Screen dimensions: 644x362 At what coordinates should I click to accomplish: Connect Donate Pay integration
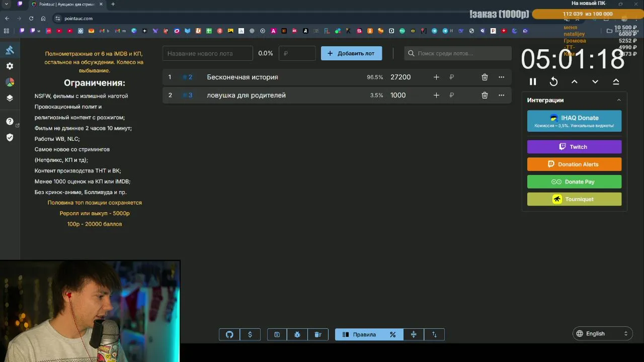coord(574,182)
